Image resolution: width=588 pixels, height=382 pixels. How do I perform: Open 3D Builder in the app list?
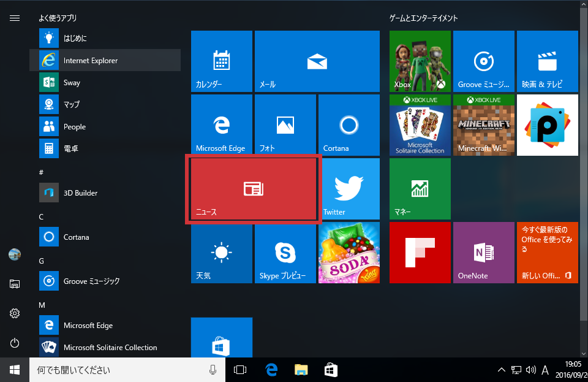click(x=105, y=193)
